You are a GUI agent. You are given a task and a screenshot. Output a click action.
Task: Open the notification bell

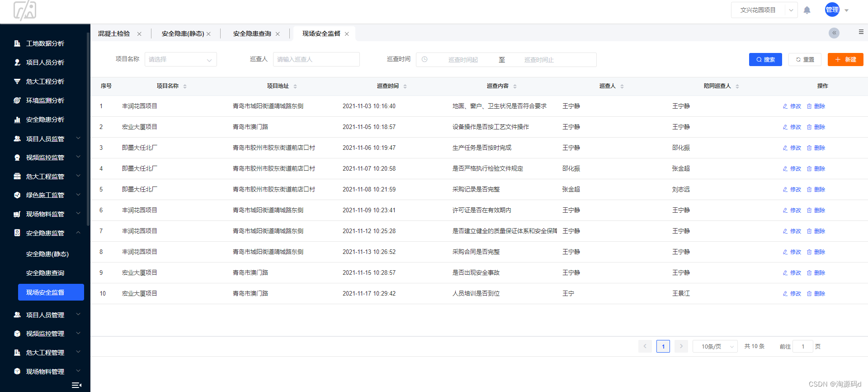tap(807, 10)
